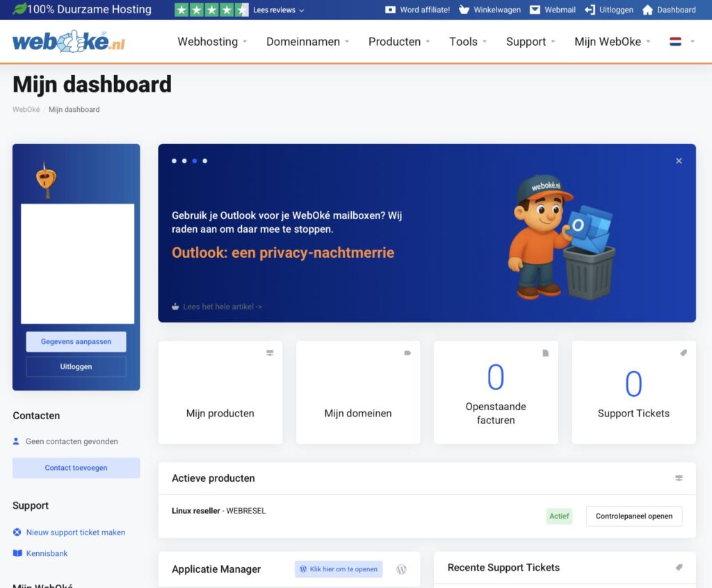712x588 pixels.
Task: Switch to the last banner slide dot
Action: tap(204, 161)
